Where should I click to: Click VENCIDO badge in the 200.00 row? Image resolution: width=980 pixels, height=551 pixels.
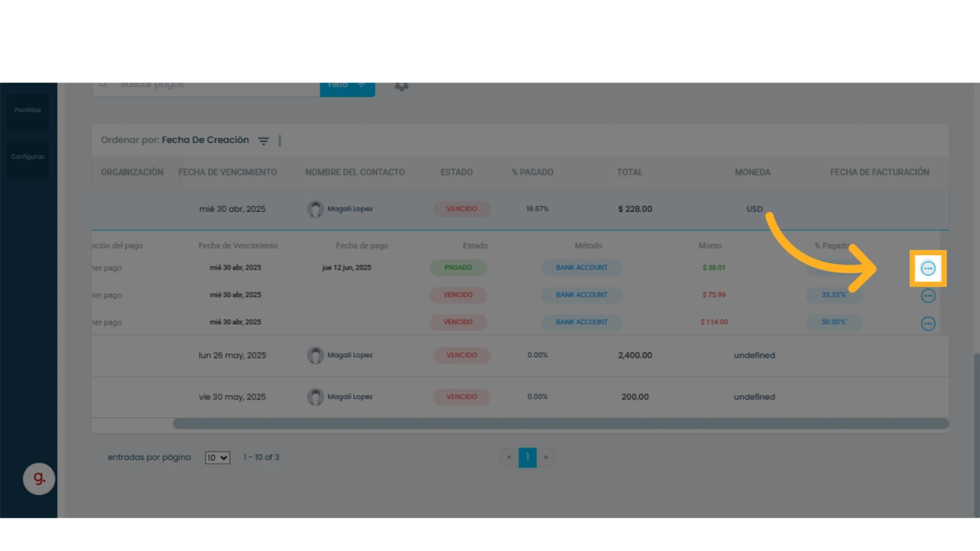coord(462,397)
